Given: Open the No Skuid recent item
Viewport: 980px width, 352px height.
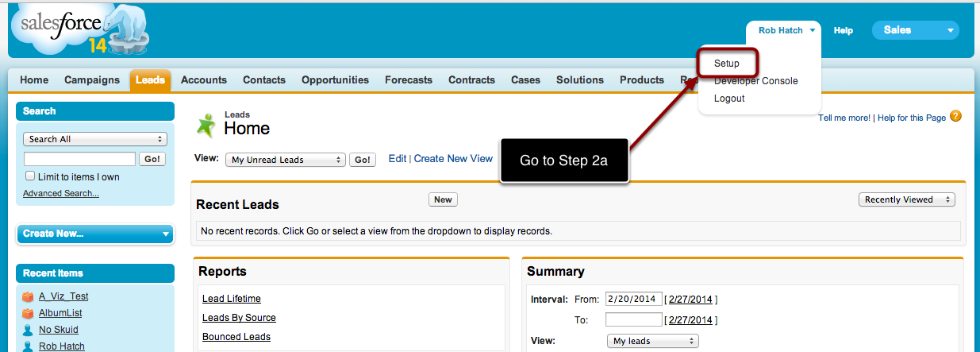Looking at the screenshot, I should [59, 330].
